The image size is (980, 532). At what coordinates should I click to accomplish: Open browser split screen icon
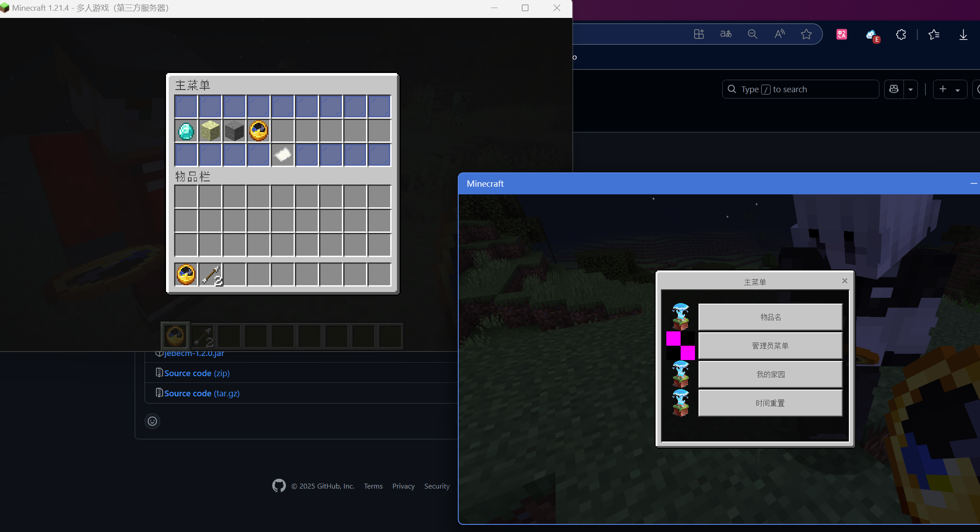pos(699,34)
